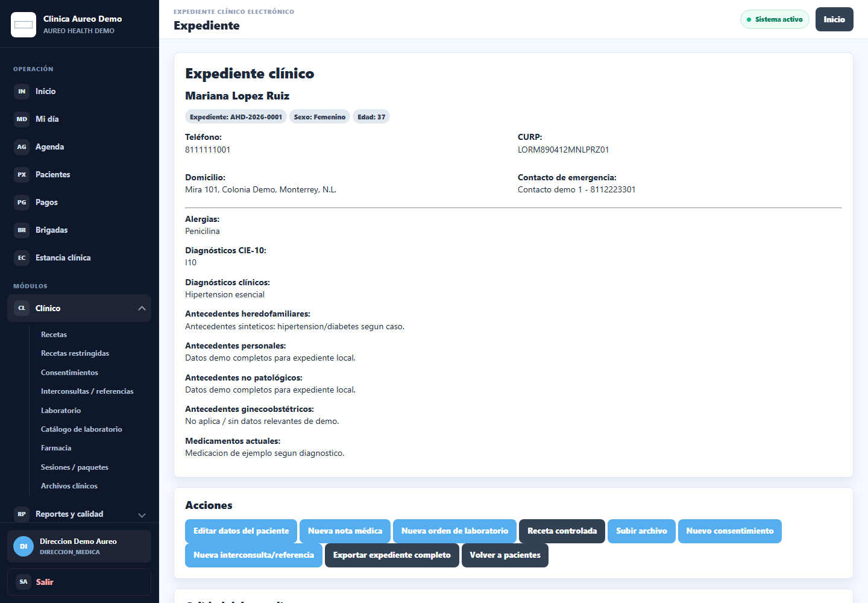Click the CIE-10 code I10
This screenshot has width=868, height=603.
(x=190, y=262)
